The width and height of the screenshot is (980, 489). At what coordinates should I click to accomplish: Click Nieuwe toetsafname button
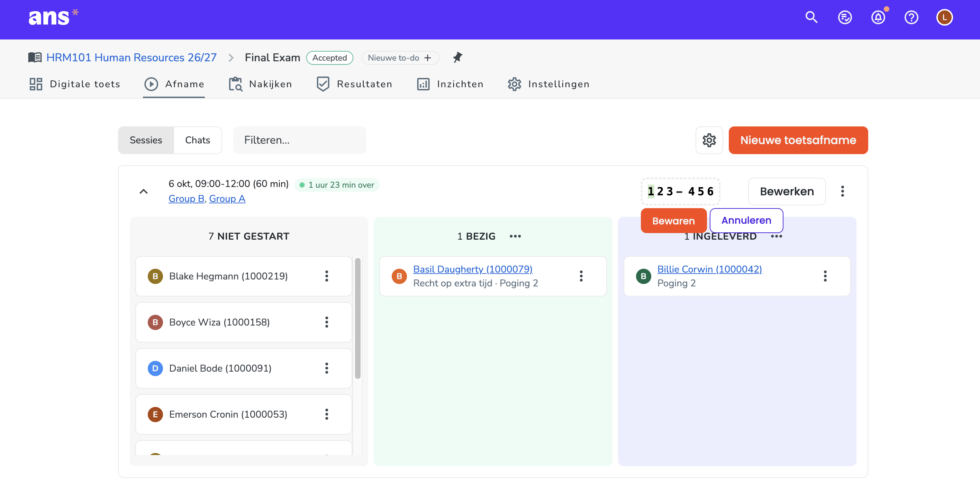click(798, 140)
